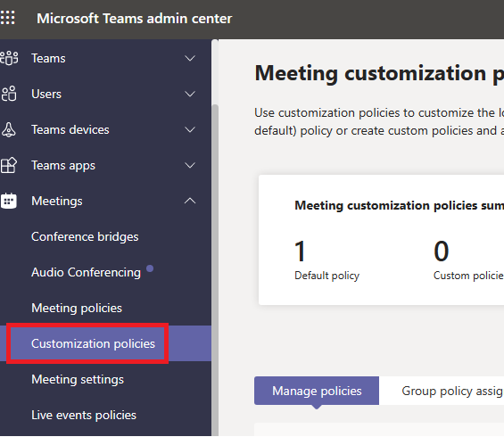Click the Teams devices bell icon
This screenshot has height=437, width=504.
(x=9, y=129)
